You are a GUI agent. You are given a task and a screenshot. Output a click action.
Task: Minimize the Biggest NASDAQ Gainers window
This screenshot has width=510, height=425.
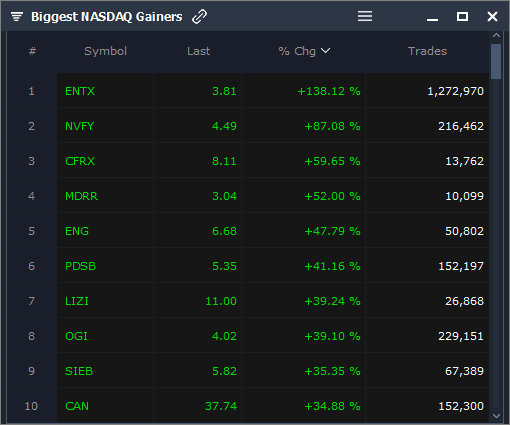[x=432, y=19]
